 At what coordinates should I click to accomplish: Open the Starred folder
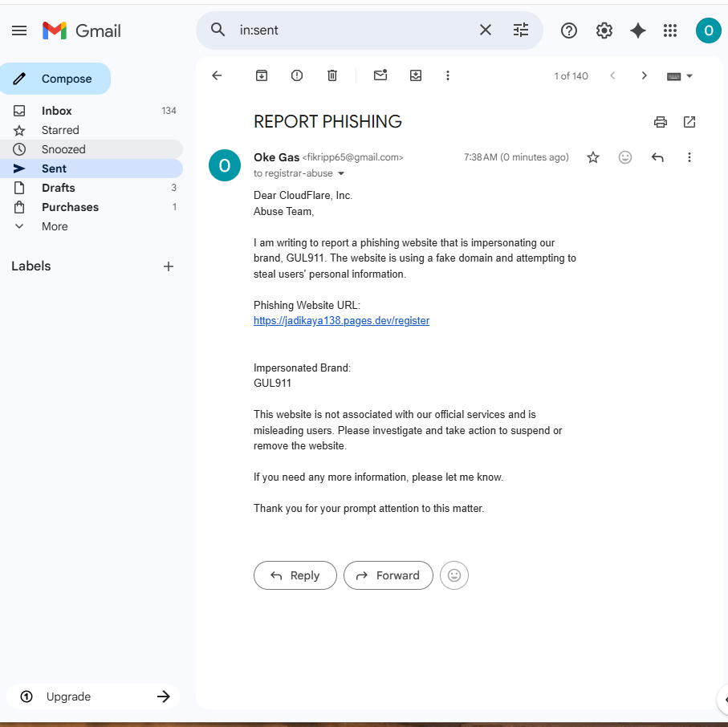click(x=92, y=130)
